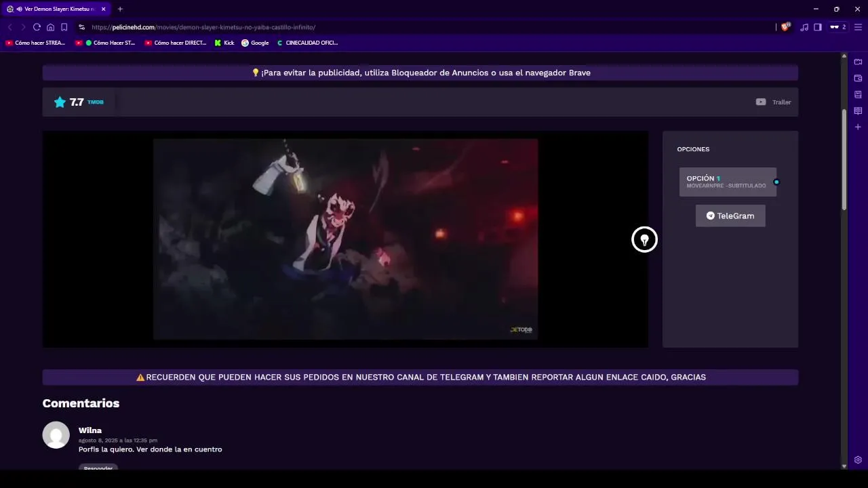The height and width of the screenshot is (488, 868).
Task: Open Cómo hacer DIRECT... bookmark
Action: 176,43
